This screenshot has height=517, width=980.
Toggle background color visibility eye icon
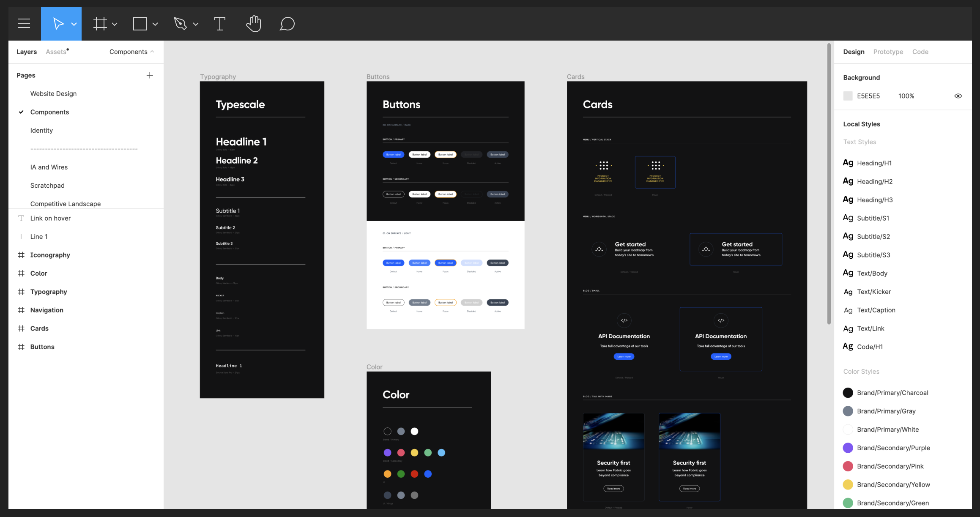[x=958, y=96]
